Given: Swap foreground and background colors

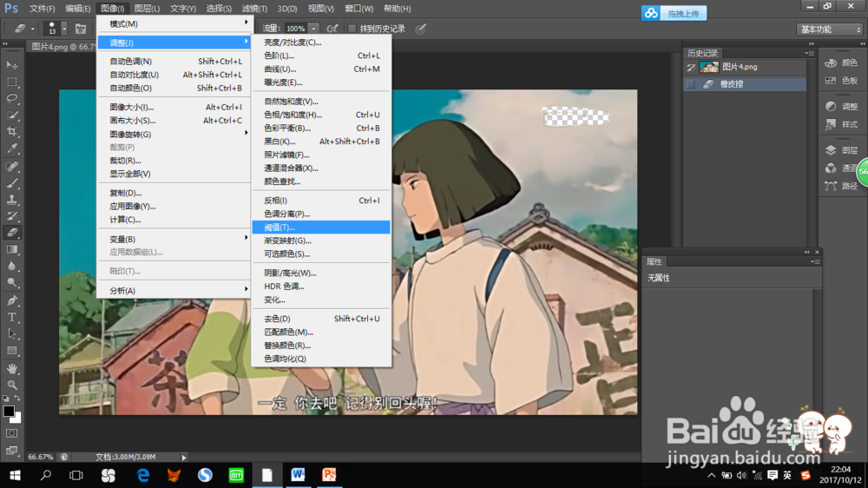Looking at the screenshot, I should [17, 399].
